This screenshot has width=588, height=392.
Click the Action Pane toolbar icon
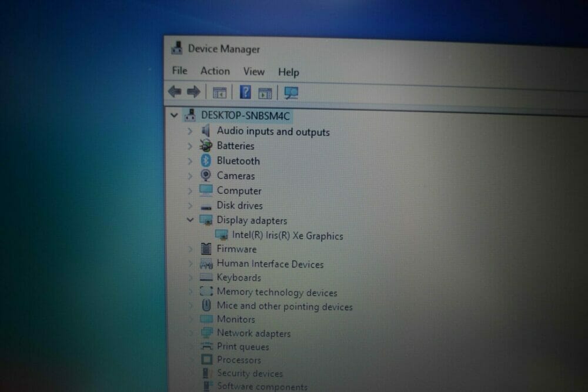265,93
